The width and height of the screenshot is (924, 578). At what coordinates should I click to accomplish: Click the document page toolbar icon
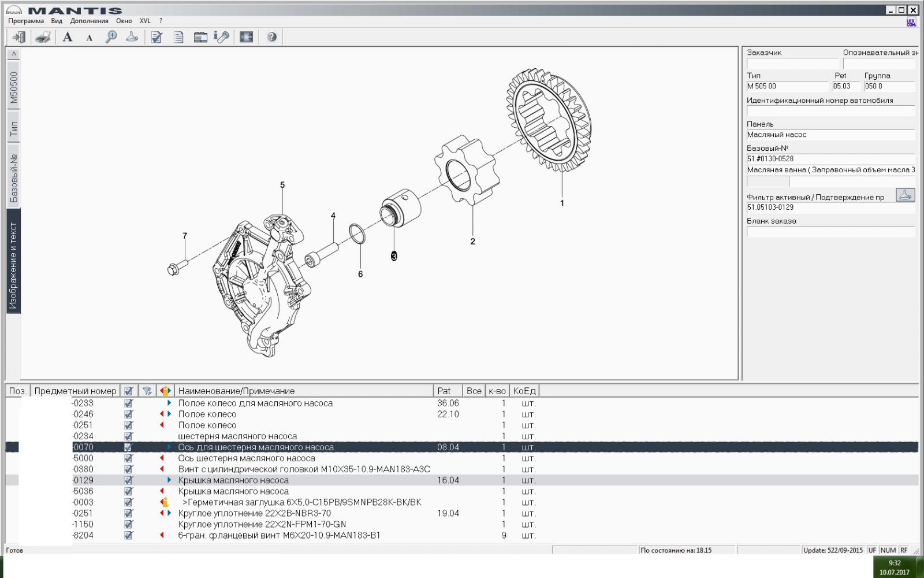coord(178,37)
